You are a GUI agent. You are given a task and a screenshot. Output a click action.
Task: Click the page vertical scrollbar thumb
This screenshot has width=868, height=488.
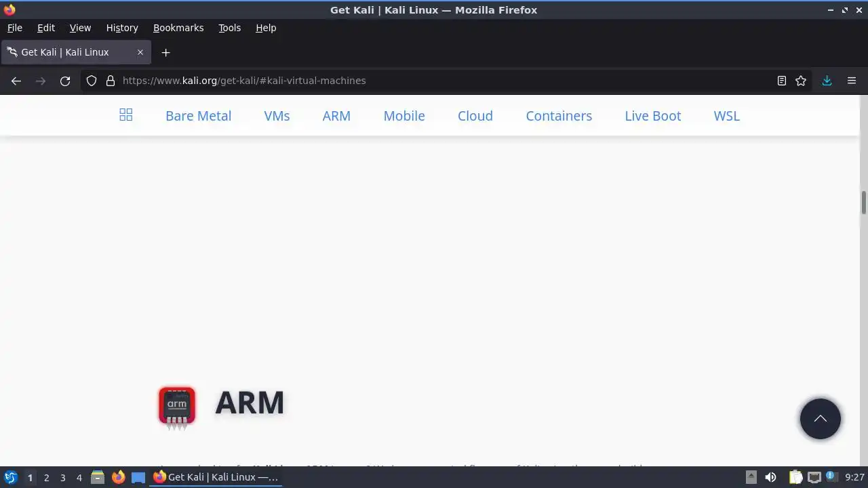(863, 203)
